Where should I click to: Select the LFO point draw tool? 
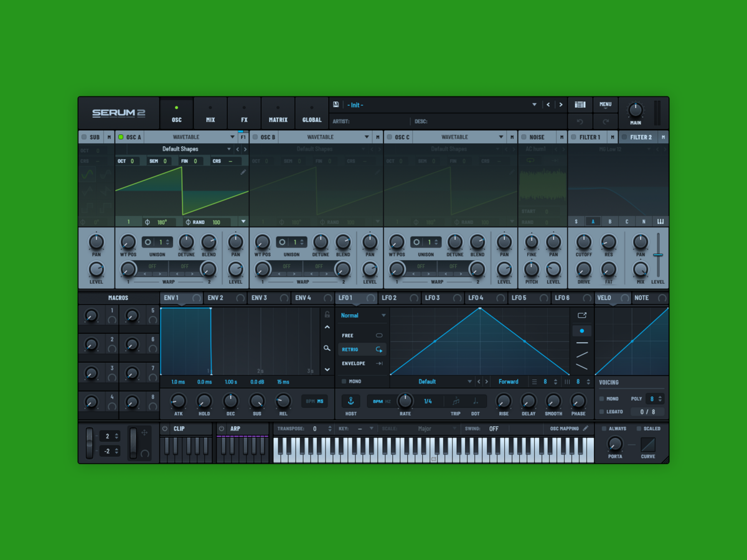tap(582, 331)
